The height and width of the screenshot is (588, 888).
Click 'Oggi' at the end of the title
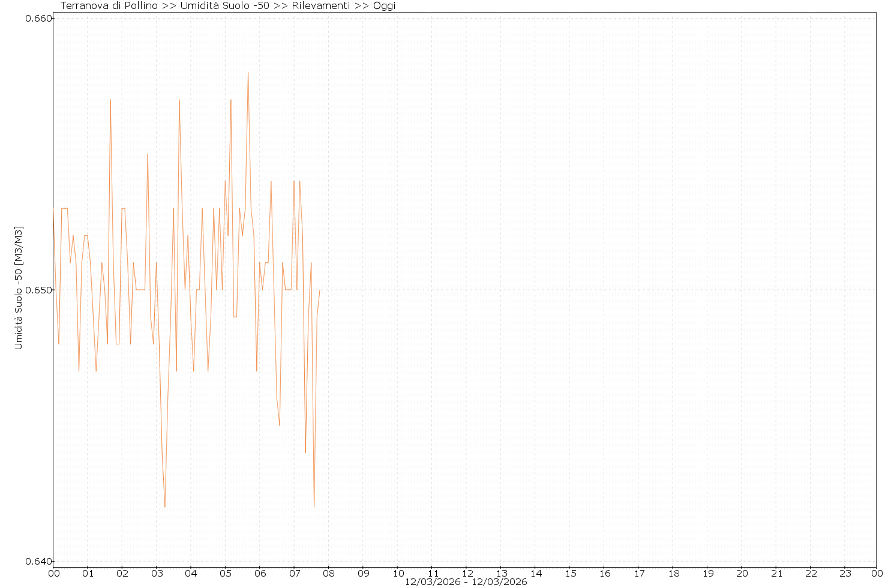(384, 6)
